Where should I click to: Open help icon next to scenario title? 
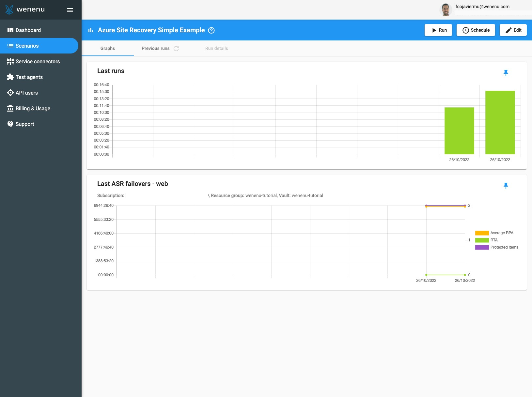[x=211, y=30]
